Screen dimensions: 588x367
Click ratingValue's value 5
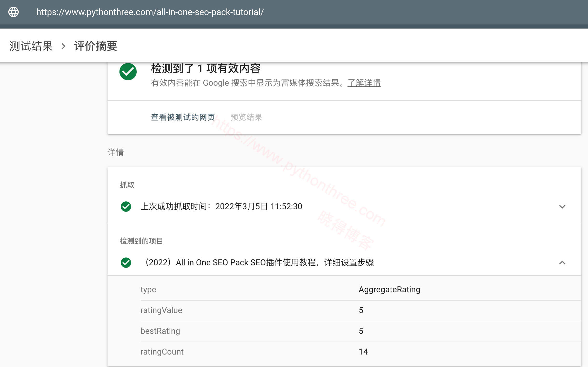361,310
